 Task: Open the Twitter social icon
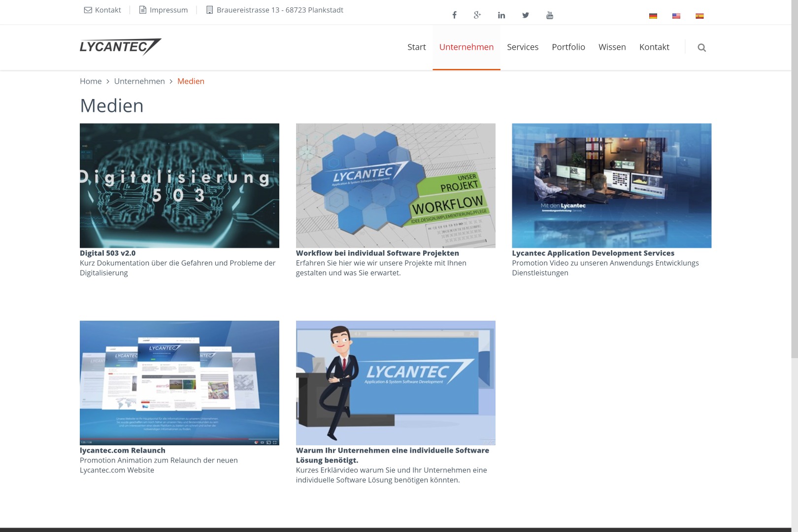pyautogui.click(x=526, y=15)
